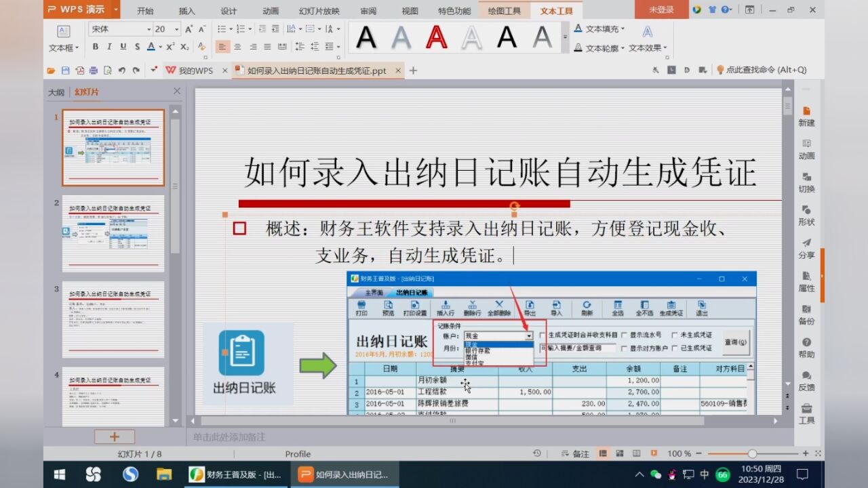Switch to 绘图工具 ribbon tab

(x=505, y=11)
